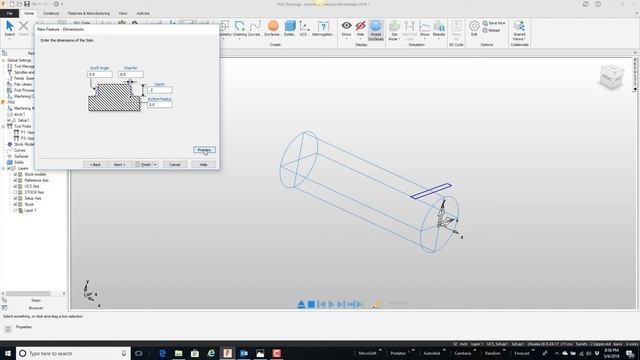Open simulation Show graph tool
The width and height of the screenshot is (640, 360).
coord(425,29)
